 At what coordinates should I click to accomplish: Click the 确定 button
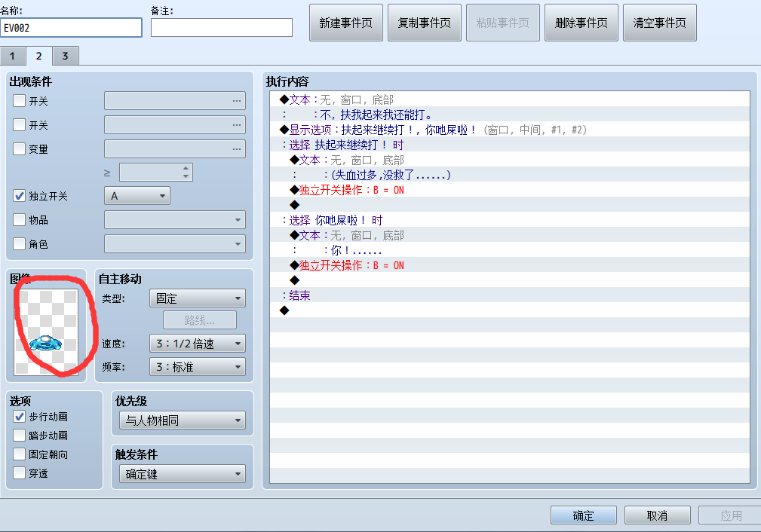tap(583, 515)
